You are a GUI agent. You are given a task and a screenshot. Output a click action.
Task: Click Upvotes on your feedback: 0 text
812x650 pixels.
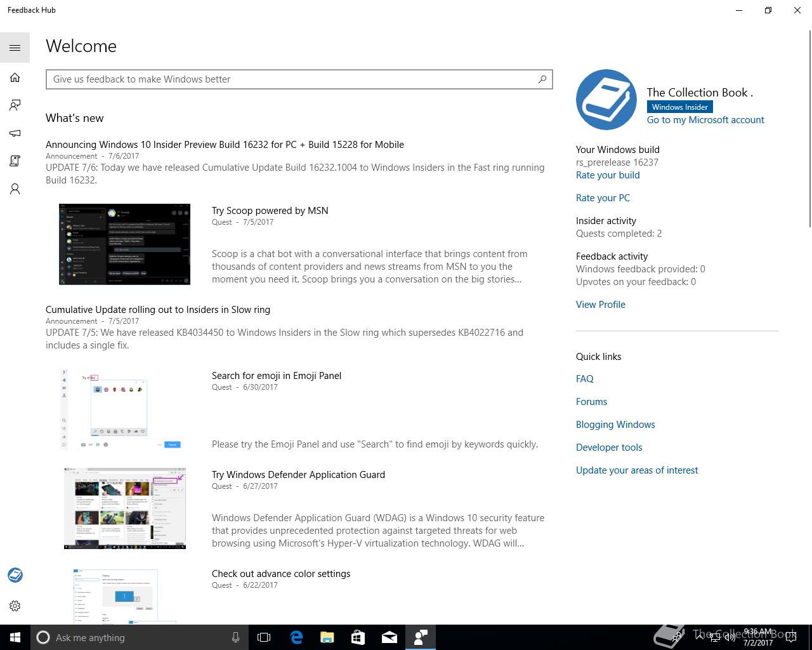point(636,282)
